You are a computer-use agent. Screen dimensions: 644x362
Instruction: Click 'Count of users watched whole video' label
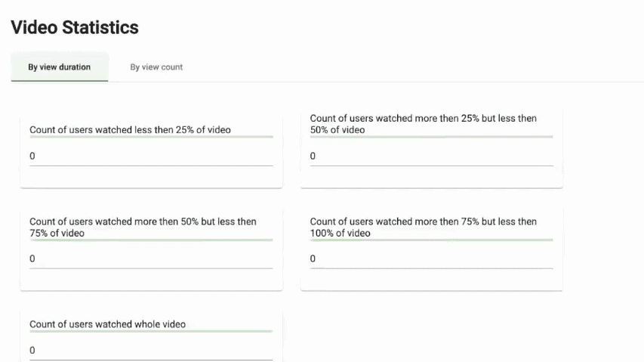pos(107,324)
